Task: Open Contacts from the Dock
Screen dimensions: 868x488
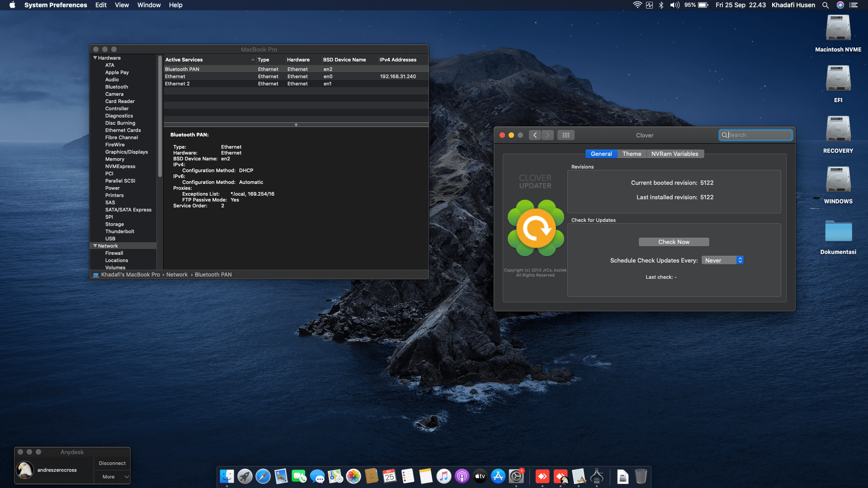Action: point(372,476)
